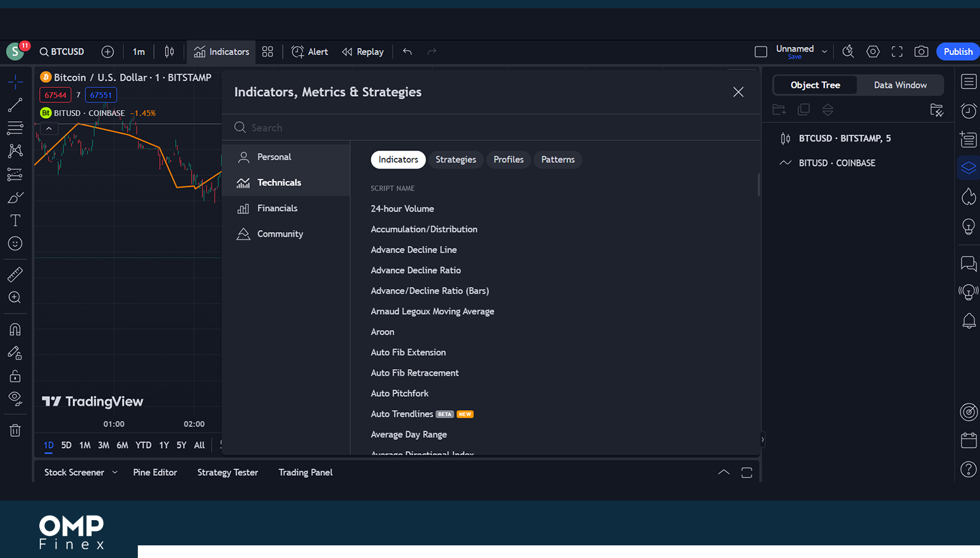The image size is (980, 558).
Task: Switch to the Strategies tab
Action: pos(456,160)
